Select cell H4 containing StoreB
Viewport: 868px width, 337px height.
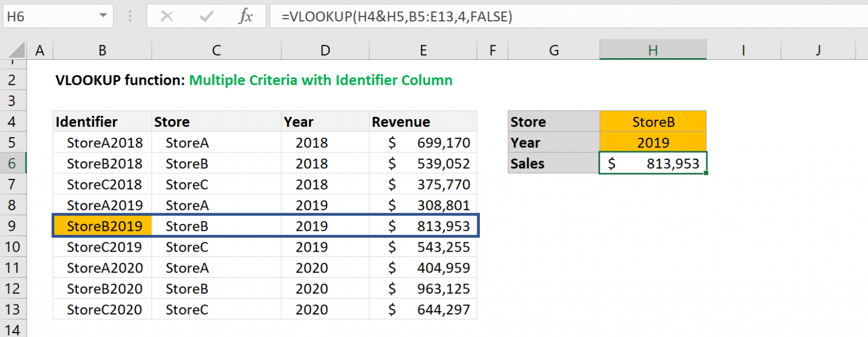tap(653, 121)
